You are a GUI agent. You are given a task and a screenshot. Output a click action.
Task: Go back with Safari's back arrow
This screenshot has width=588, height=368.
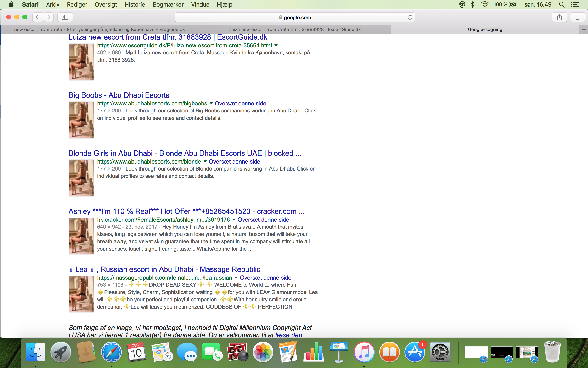[x=38, y=17]
